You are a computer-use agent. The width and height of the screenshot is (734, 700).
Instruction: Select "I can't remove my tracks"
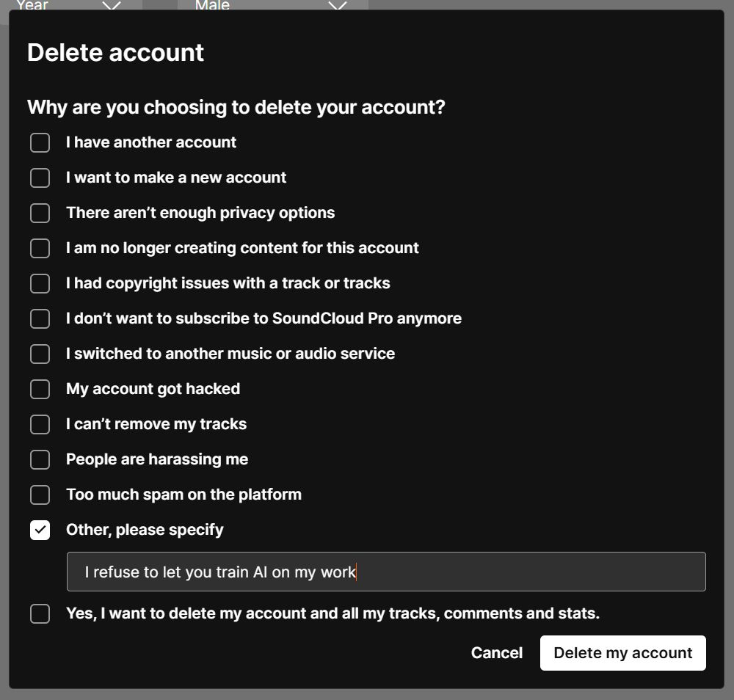[x=40, y=424]
